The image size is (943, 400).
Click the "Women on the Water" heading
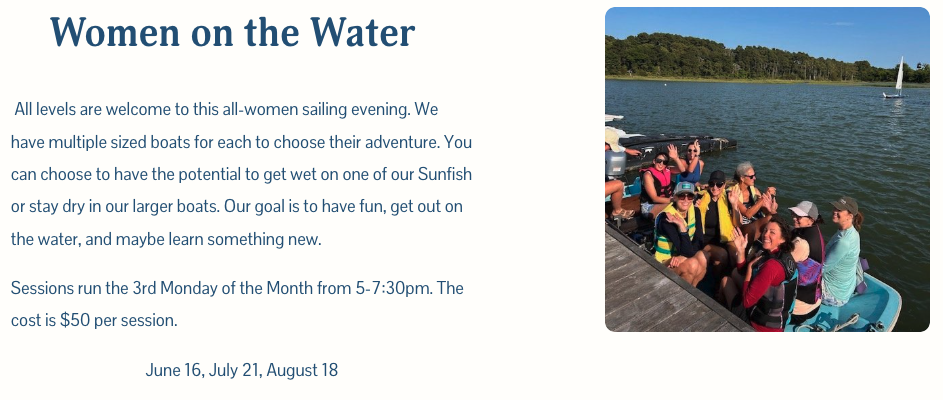coord(232,32)
